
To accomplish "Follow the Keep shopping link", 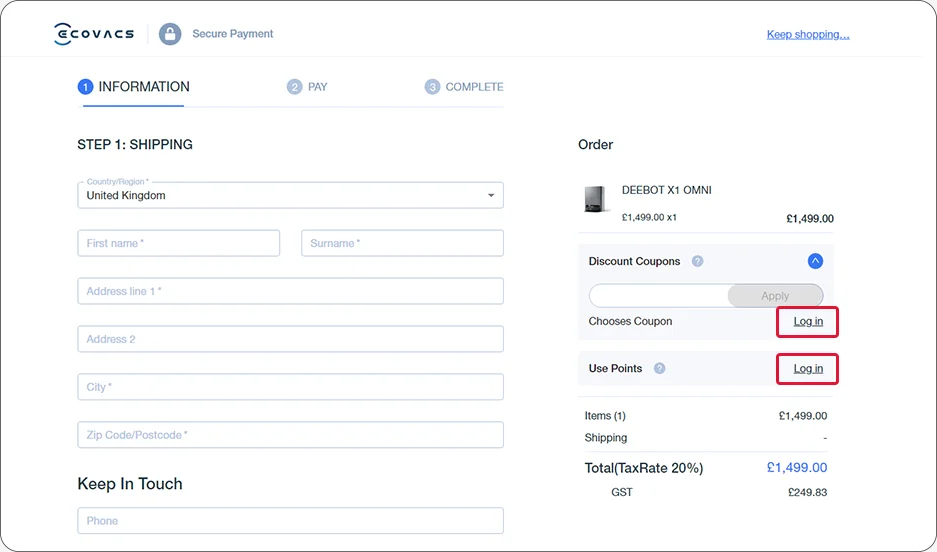I will tap(808, 35).
